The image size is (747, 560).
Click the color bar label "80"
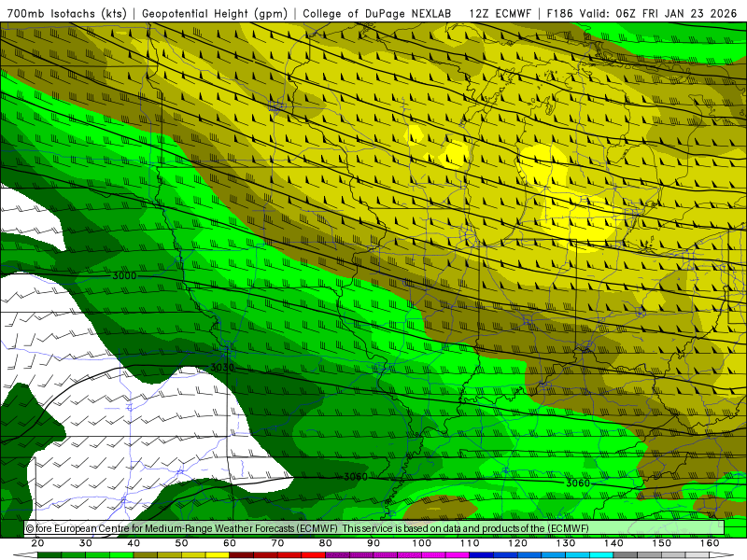pos(325,543)
